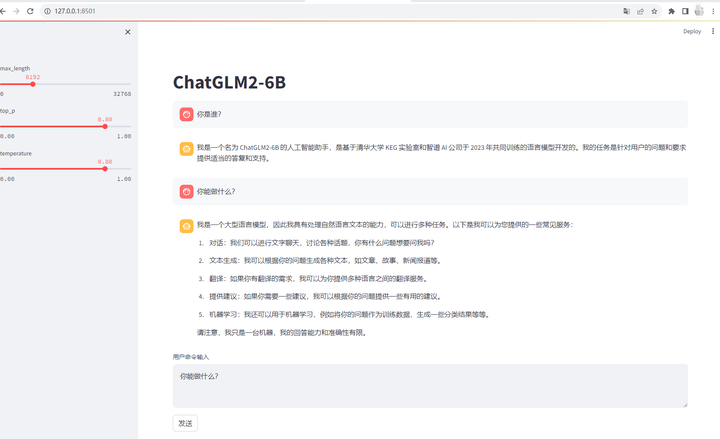Click the temperature slider handle
This screenshot has width=720, height=439.
pos(105,169)
